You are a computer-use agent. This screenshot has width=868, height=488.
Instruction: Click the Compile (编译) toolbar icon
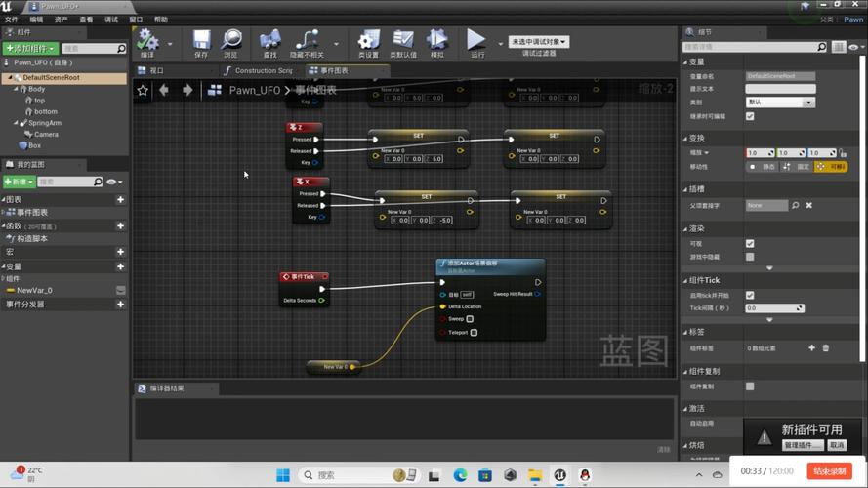pos(147,41)
